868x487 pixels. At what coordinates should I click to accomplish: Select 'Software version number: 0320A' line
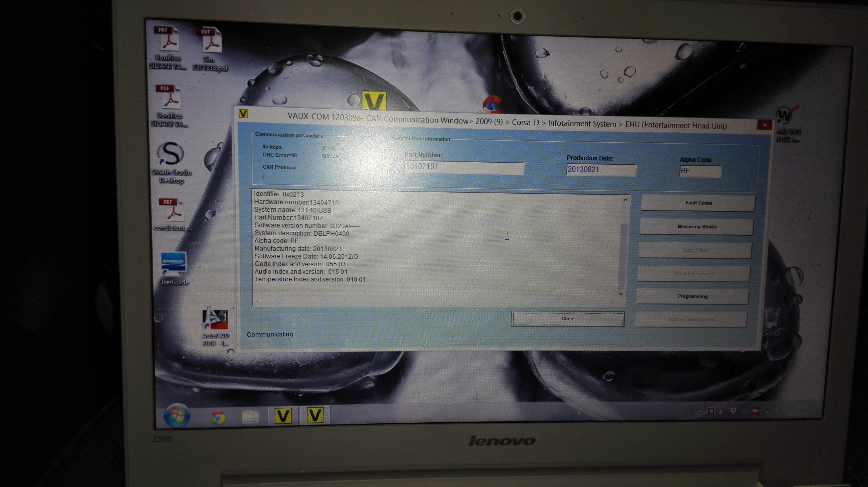click(307, 226)
